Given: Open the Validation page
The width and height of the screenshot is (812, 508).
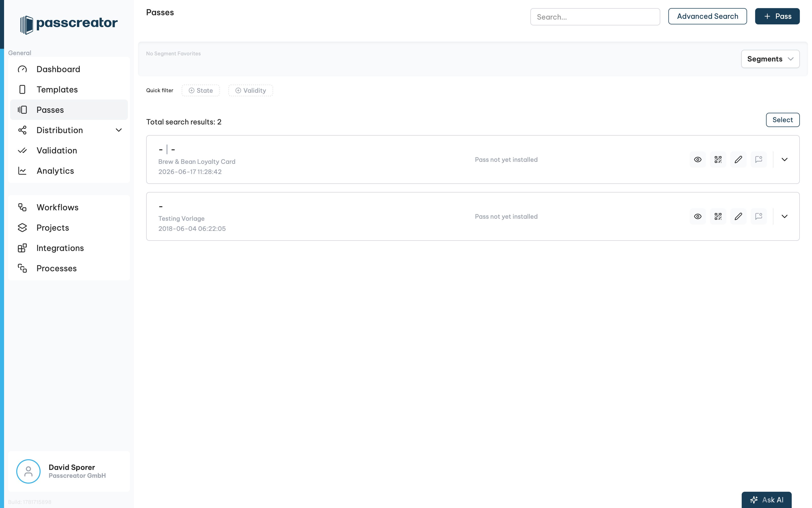Looking at the screenshot, I should (69, 151).
